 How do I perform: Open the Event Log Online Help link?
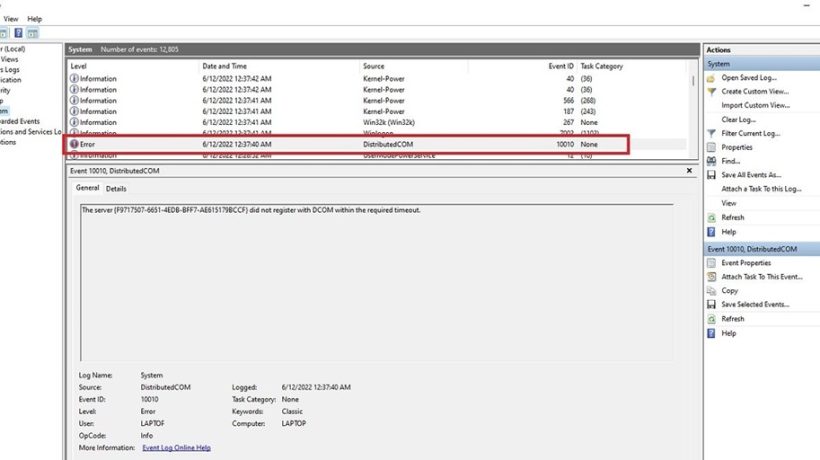(x=176, y=448)
